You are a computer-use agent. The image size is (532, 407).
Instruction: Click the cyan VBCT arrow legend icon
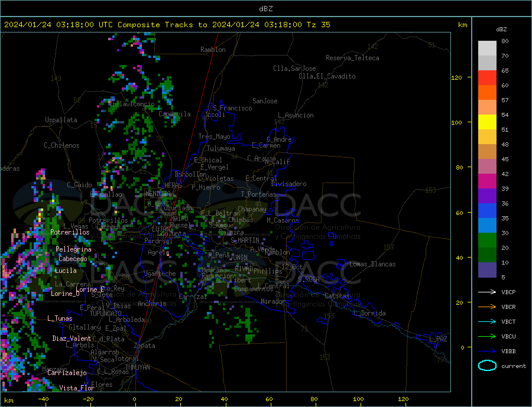click(x=487, y=321)
